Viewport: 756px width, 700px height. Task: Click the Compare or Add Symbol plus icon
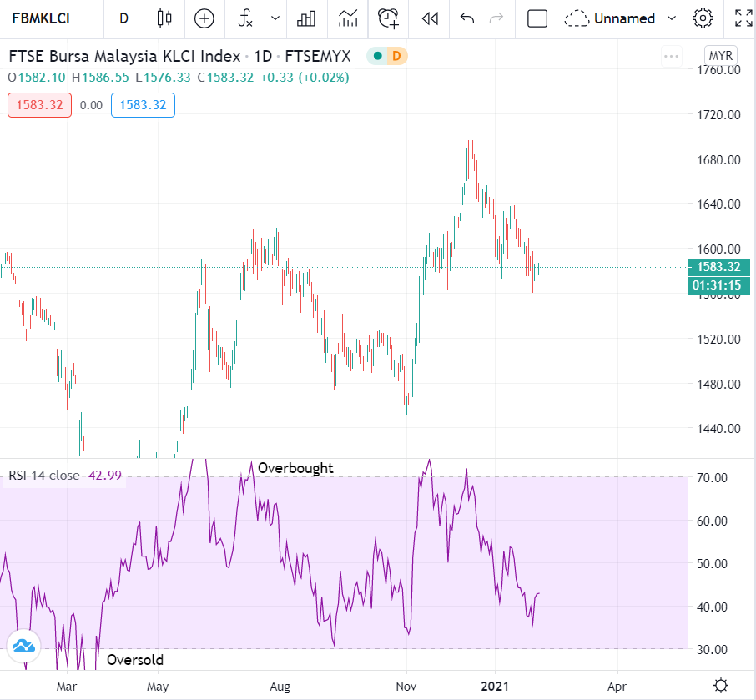click(204, 18)
